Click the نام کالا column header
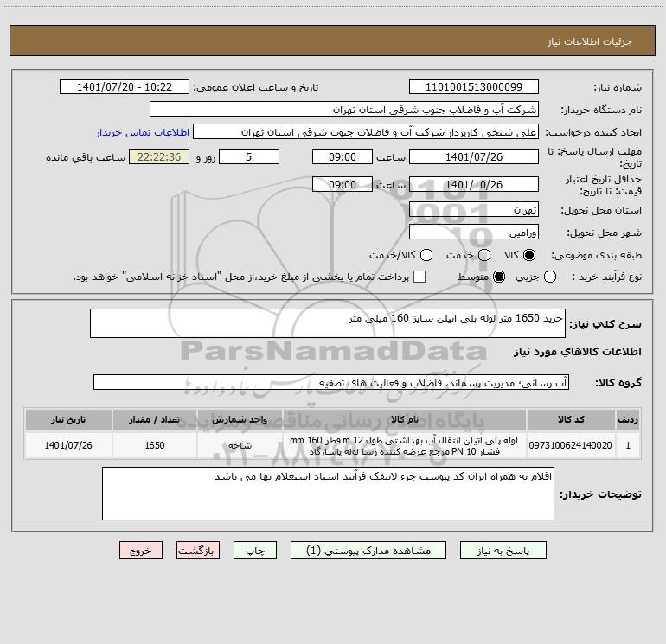The height and width of the screenshot is (644, 666). (x=405, y=420)
